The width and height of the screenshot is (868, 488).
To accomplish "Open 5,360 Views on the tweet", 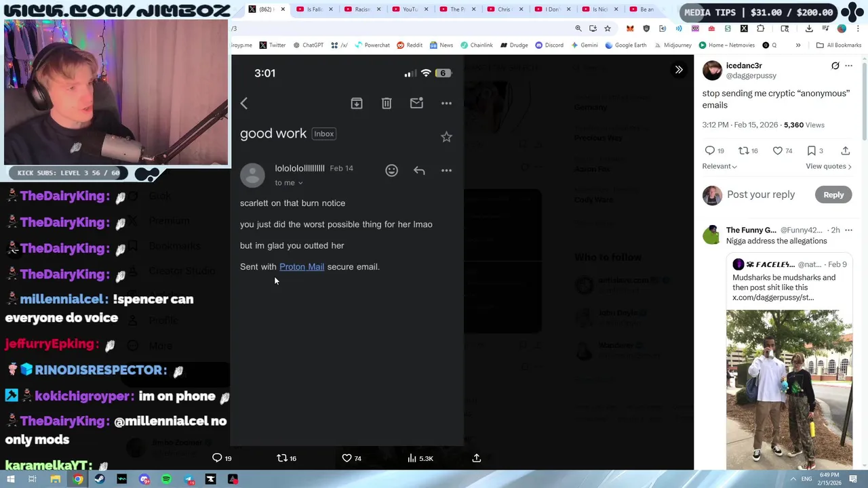I will 804,125.
